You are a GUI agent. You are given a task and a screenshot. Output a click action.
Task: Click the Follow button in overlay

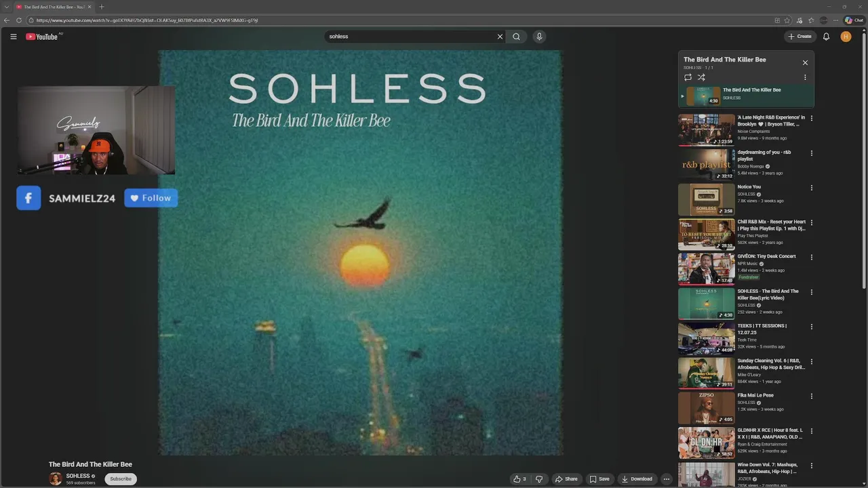tap(151, 198)
